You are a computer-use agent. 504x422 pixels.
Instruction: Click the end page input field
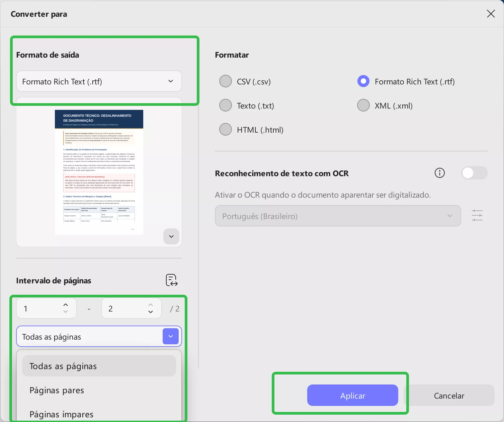pos(132,308)
